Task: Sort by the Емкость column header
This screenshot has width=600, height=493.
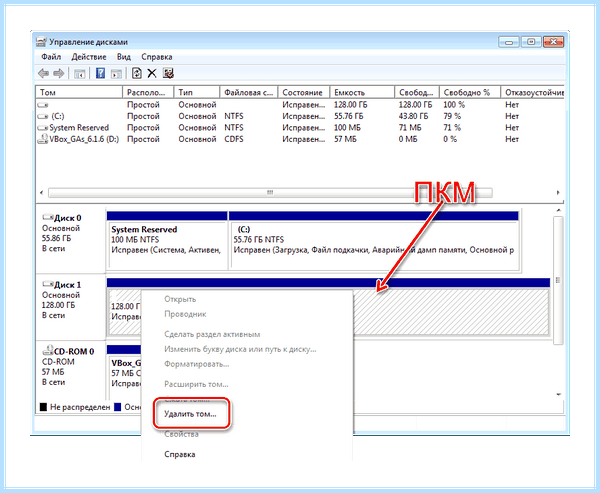Action: point(362,92)
